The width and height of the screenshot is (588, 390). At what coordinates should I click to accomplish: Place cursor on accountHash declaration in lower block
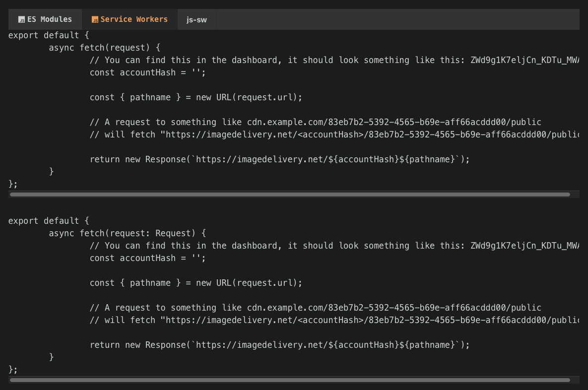tap(147, 258)
